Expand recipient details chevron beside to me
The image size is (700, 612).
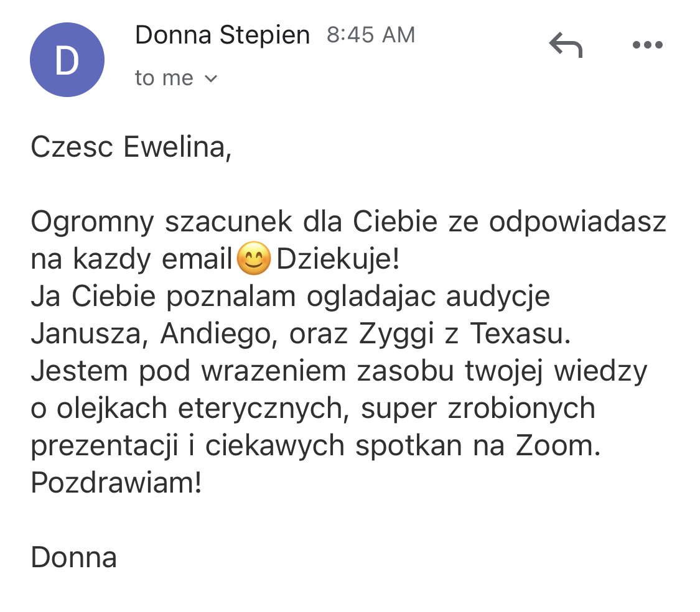pyautogui.click(x=211, y=79)
